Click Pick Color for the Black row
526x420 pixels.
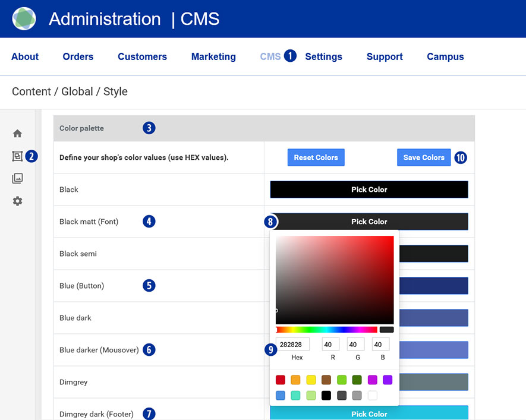pos(368,190)
